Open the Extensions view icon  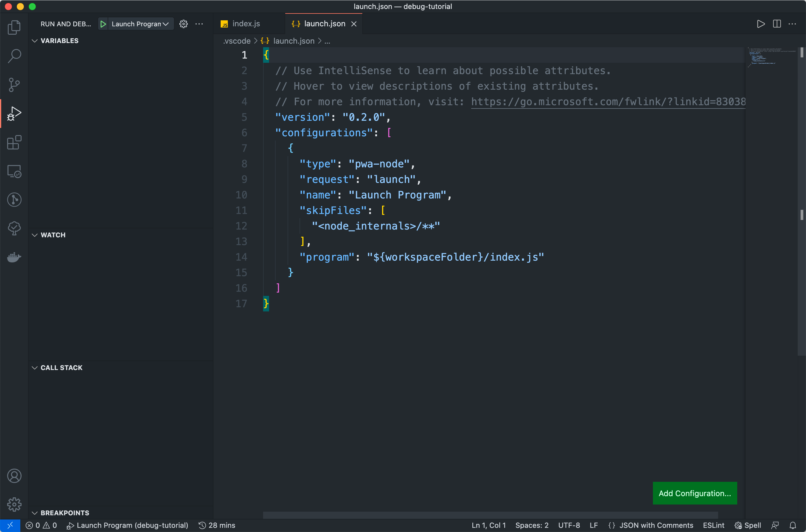[x=14, y=143]
